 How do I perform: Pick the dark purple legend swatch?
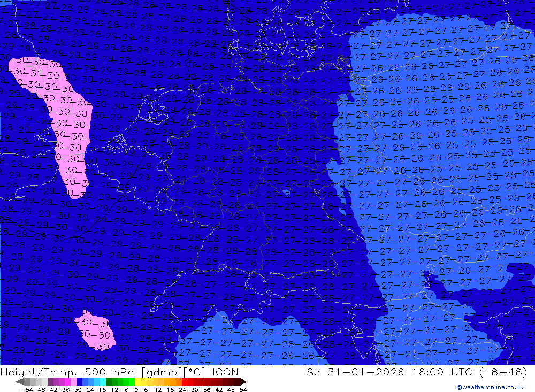50,382
